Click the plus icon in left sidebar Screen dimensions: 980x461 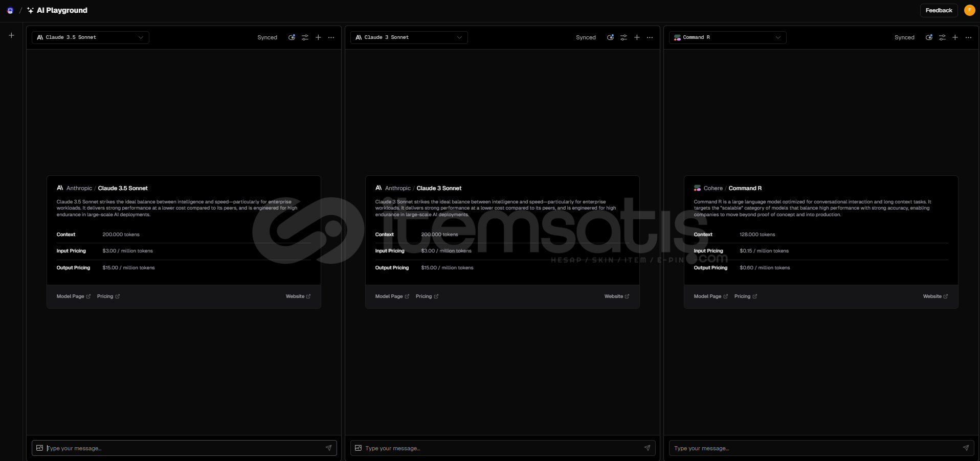point(11,35)
